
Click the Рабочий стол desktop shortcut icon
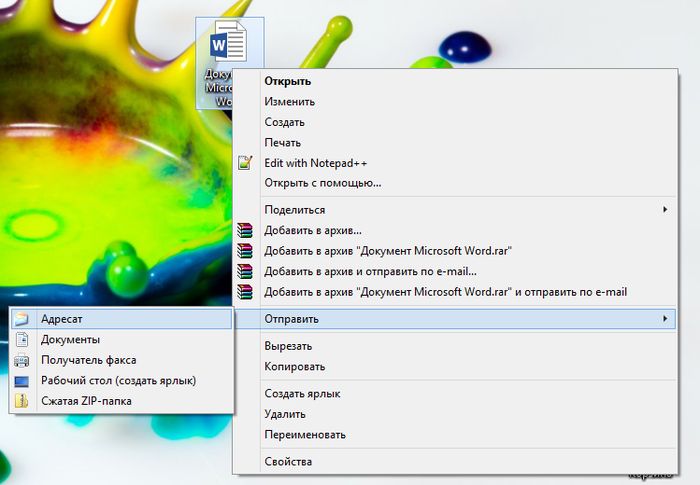tap(22, 381)
